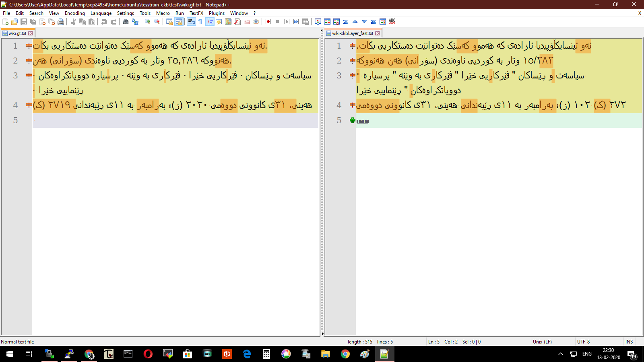Open the Plugins menu
Viewport: 644px width, 362px height.
(217, 13)
